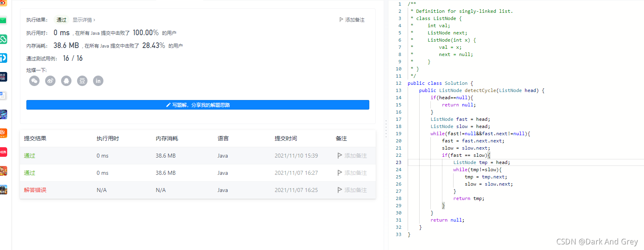Share result via WeChat icon
This screenshot has height=250, width=644.
tap(34, 81)
